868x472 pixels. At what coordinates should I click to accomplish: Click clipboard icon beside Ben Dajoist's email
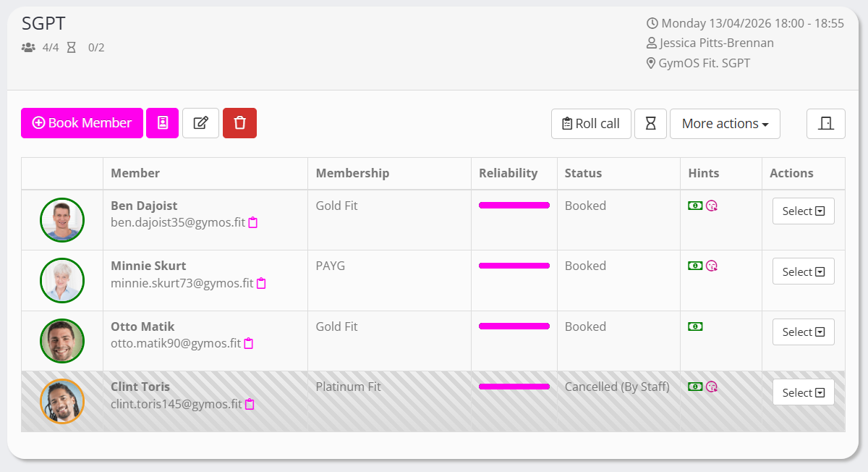coord(253,223)
